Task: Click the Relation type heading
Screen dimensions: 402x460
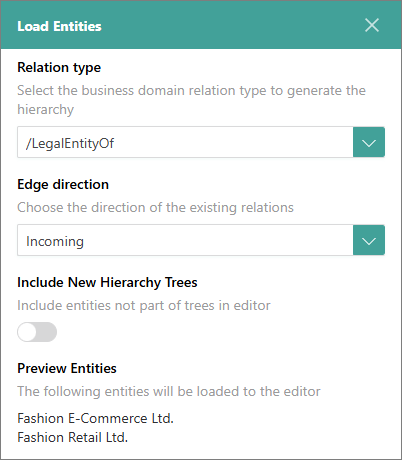Action: click(x=59, y=68)
